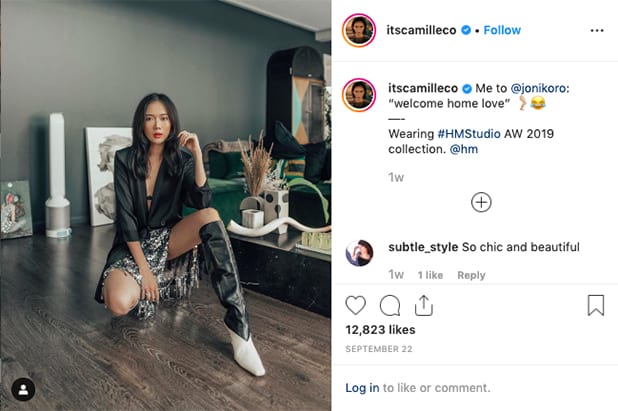Viewport: 618px width, 411px height.
Task: Load more comments with plus circle
Action: pyautogui.click(x=481, y=202)
